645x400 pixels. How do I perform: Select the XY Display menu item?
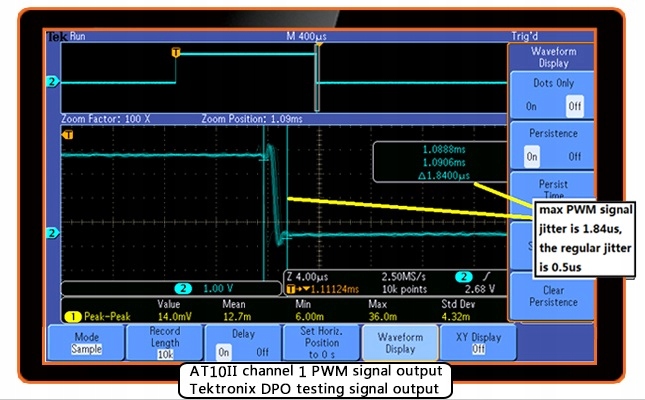tap(470, 342)
